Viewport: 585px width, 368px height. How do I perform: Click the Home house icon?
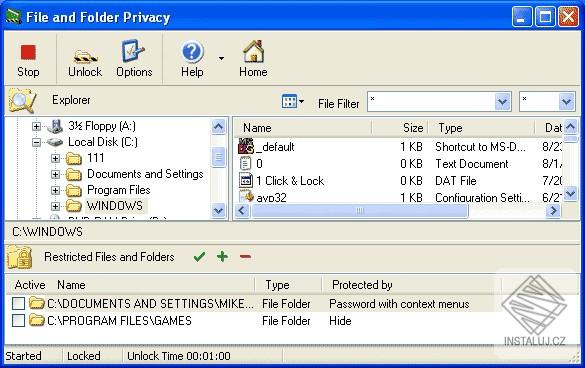(x=254, y=51)
